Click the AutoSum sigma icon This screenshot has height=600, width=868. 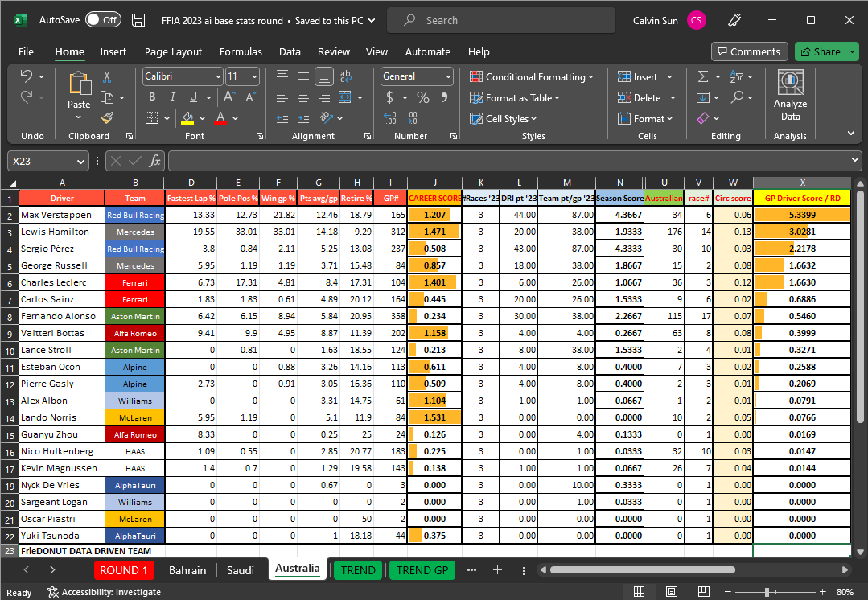(x=703, y=76)
